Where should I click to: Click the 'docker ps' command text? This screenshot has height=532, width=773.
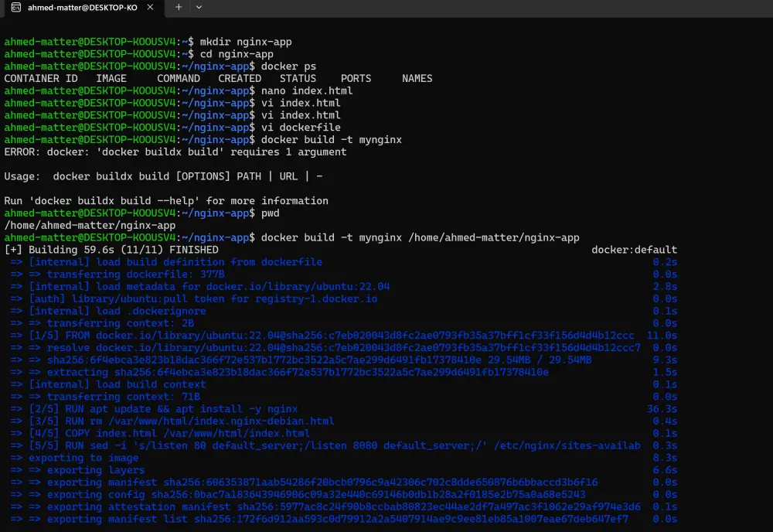[x=288, y=66]
